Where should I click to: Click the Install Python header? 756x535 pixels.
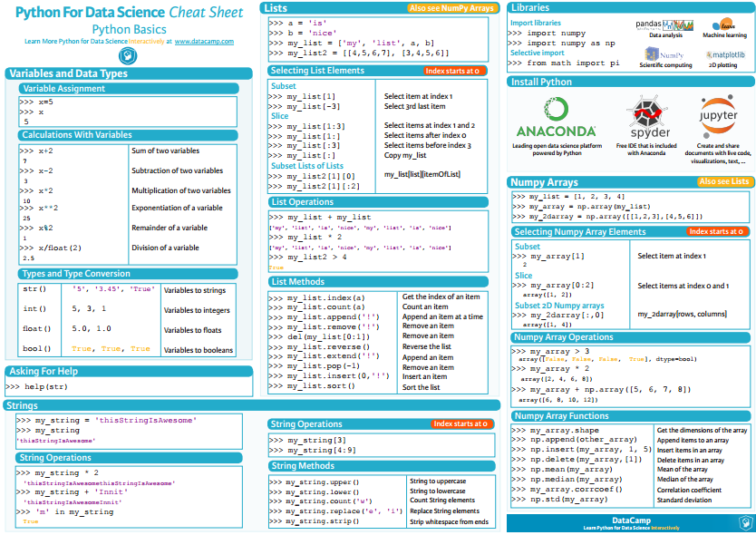point(544,82)
